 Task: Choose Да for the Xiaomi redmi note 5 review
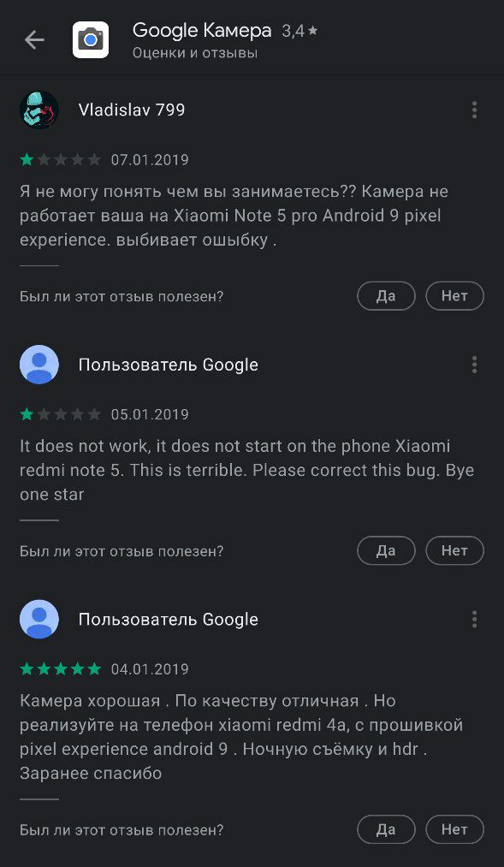point(386,550)
